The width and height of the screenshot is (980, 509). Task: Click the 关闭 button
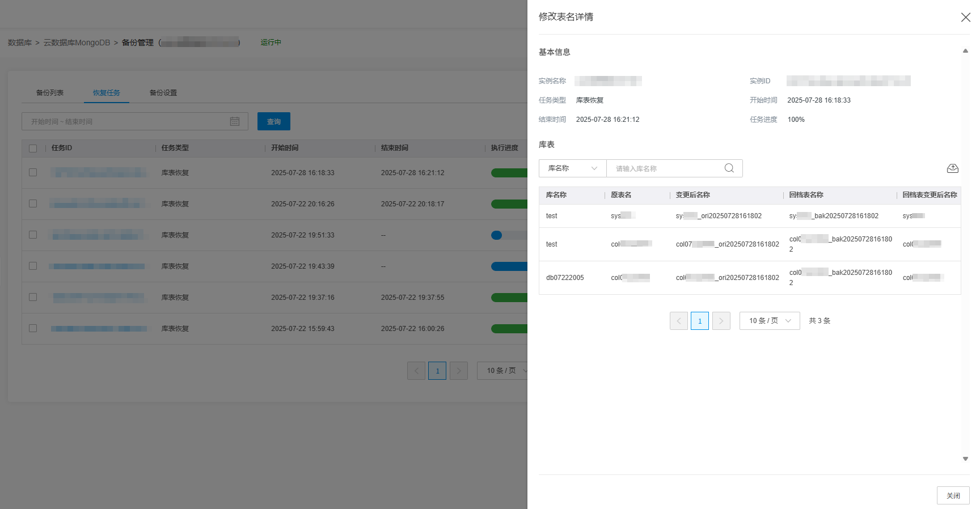click(953, 495)
